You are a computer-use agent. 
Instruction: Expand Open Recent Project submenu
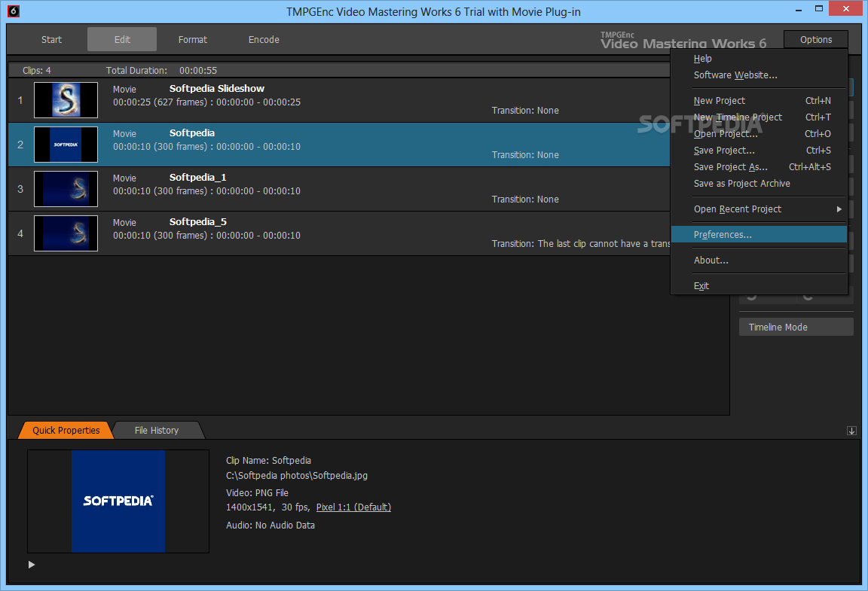point(759,209)
